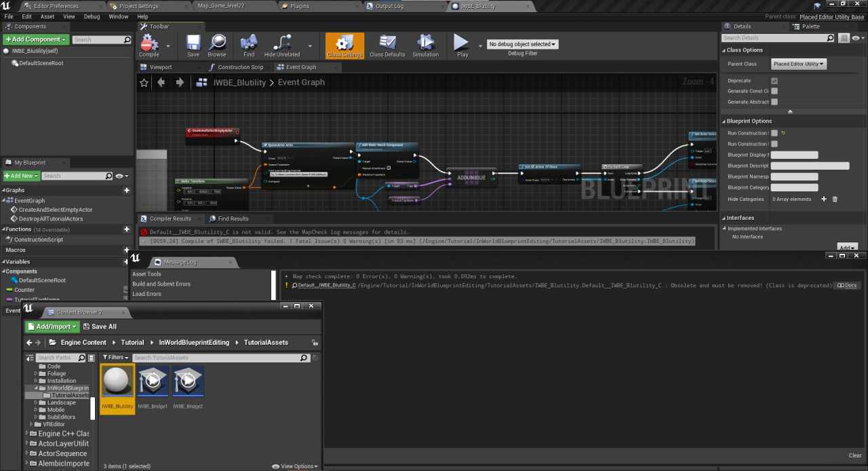Click Add/Import button
The image size is (868, 471).
point(52,326)
